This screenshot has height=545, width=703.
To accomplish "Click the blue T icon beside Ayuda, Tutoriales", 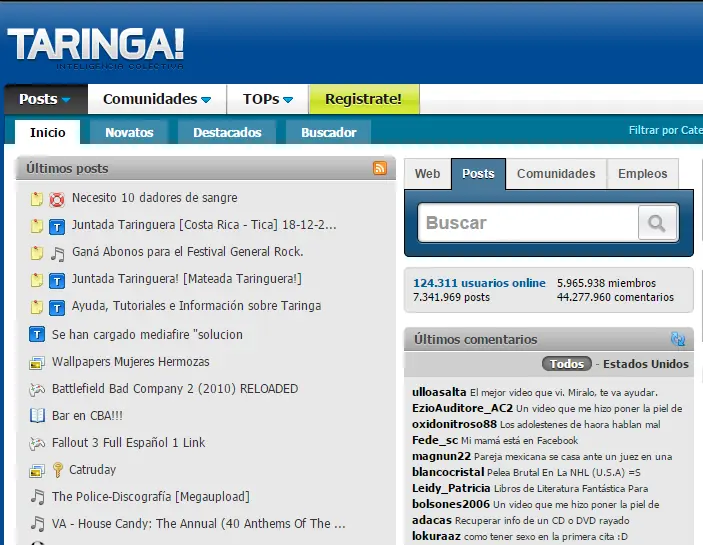I will (x=57, y=308).
